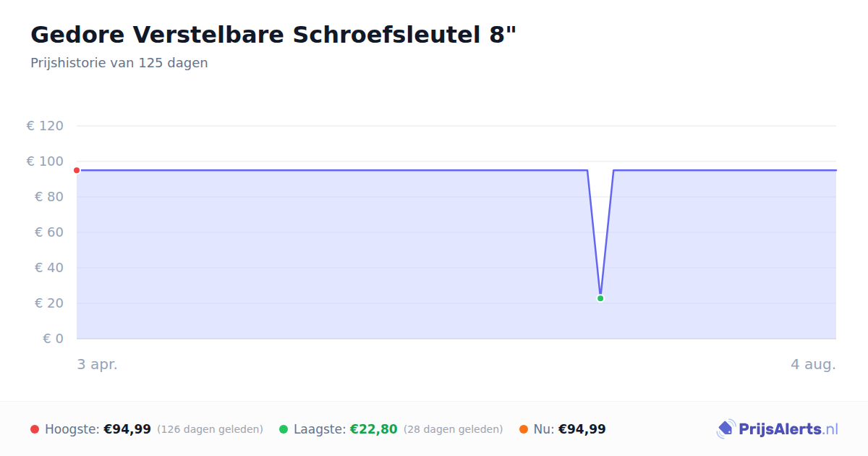
Task: Click the PrijsAlerts price tag logo icon
Action: [726, 429]
